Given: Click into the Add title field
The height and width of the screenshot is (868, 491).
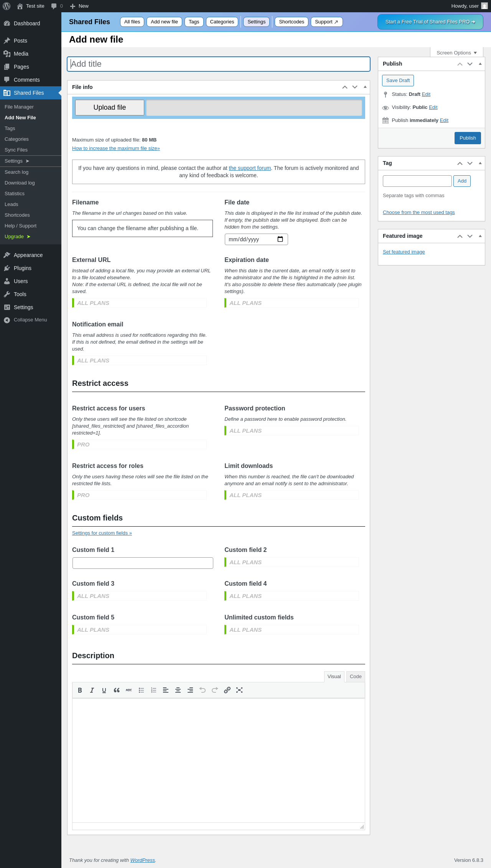Looking at the screenshot, I should click(219, 64).
